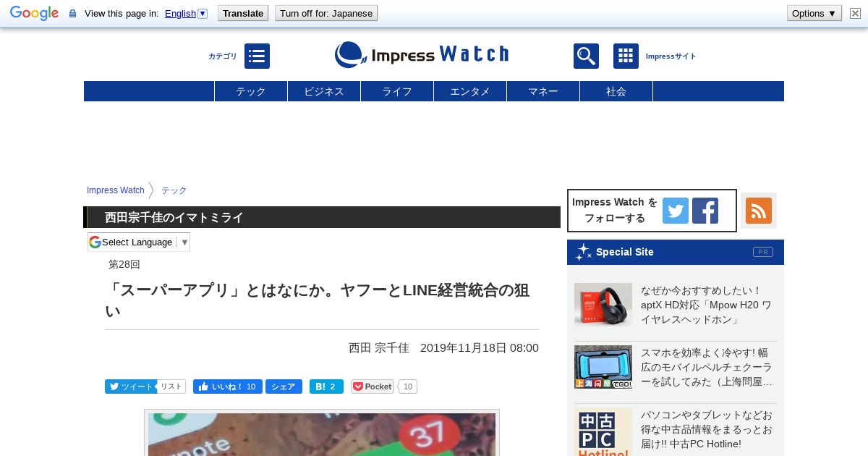Click the author name 西田 宗千佳
Screen dimensions: 868x456
pyautogui.click(x=379, y=347)
